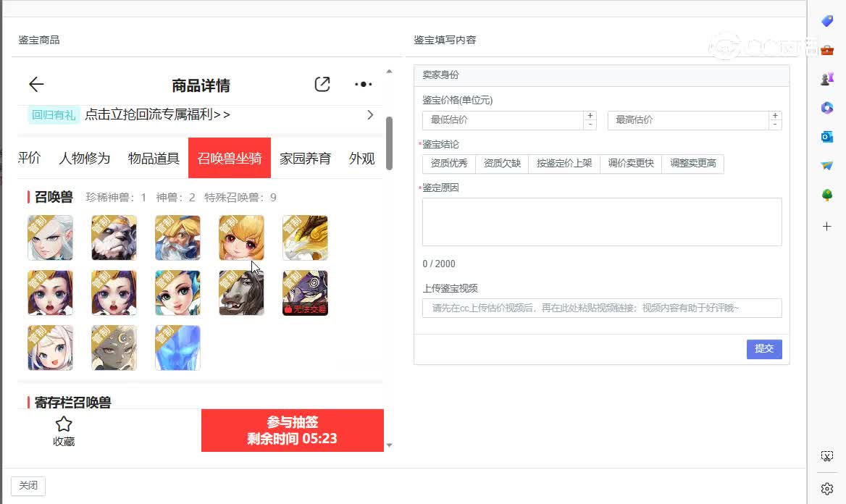The image size is (846, 504).
Task: Click the 参与抽签 red button
Action: point(293,430)
